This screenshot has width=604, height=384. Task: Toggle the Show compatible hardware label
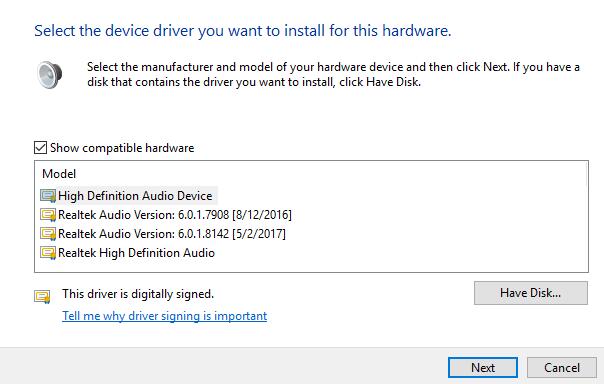click(x=122, y=148)
